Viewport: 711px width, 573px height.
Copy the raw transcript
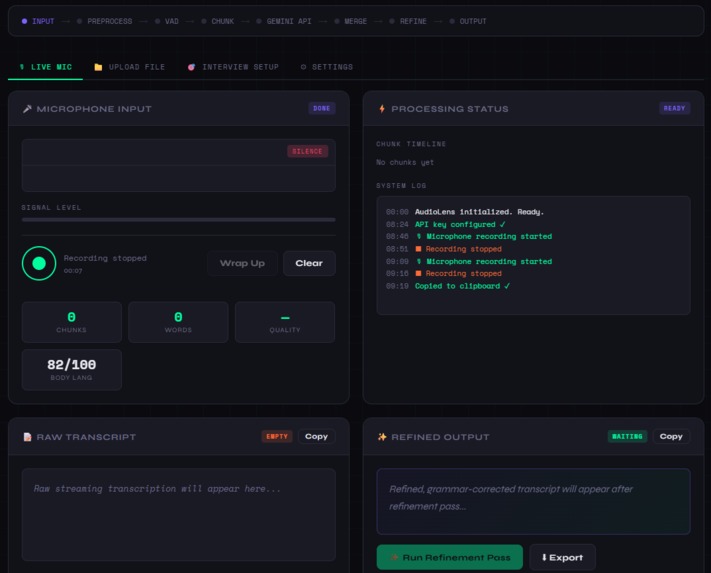tap(317, 437)
